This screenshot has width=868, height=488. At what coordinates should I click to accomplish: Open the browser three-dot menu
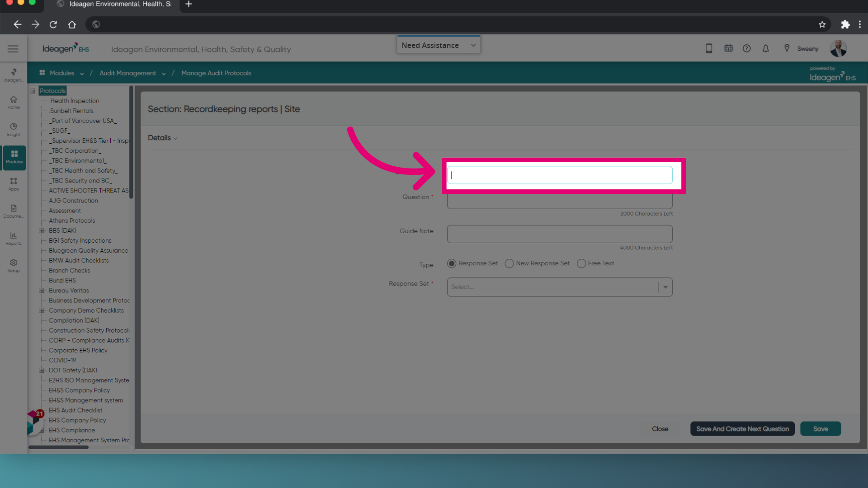860,24
